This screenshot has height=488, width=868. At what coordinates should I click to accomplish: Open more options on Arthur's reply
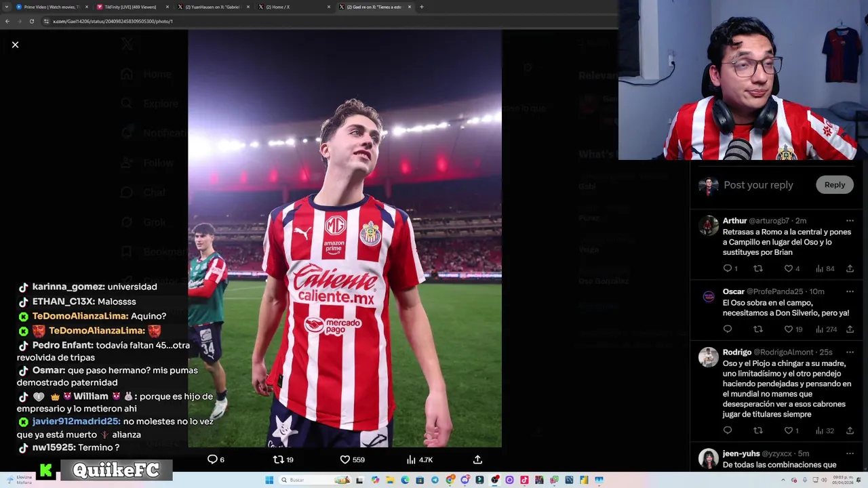(850, 221)
